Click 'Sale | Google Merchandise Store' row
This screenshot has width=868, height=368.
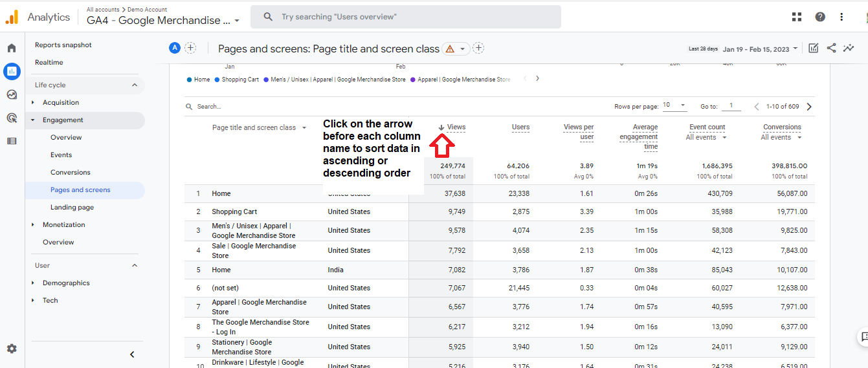pyautogui.click(x=254, y=250)
